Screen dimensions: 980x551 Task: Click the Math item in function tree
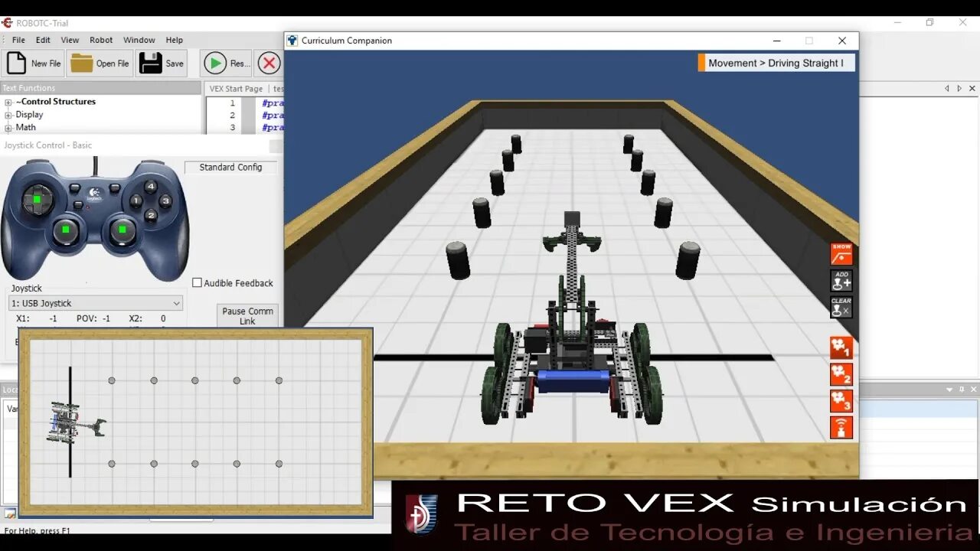coord(25,128)
